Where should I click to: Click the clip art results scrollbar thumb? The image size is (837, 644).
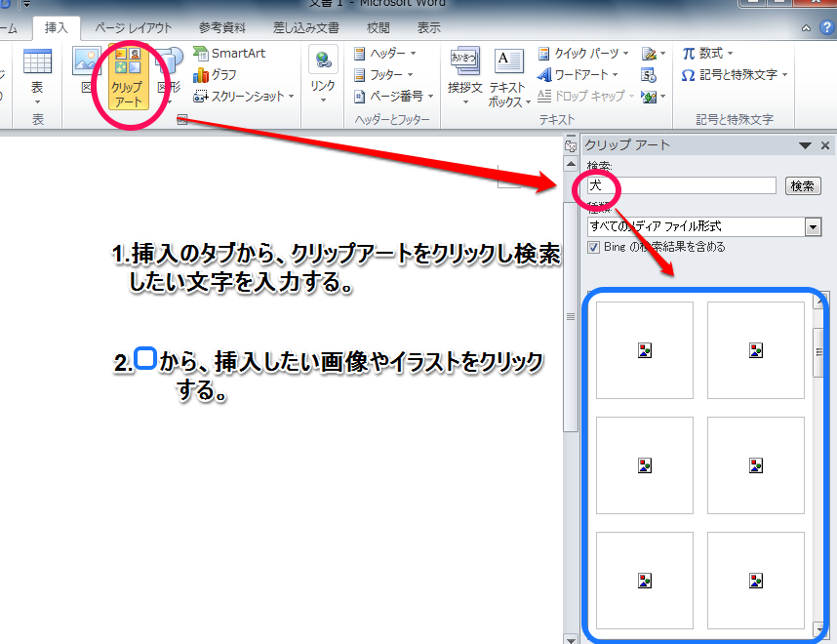tap(818, 352)
